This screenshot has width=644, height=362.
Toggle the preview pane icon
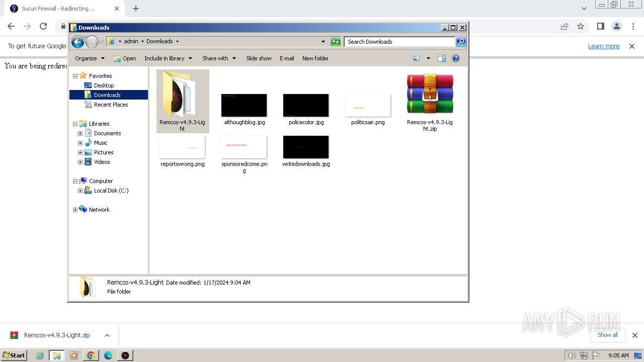[441, 58]
